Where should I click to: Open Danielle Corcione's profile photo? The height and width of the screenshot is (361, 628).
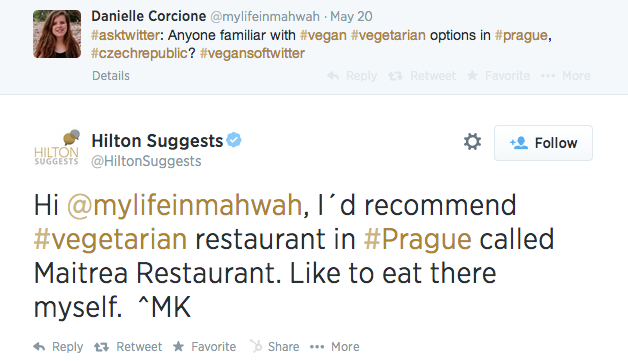click(x=57, y=34)
